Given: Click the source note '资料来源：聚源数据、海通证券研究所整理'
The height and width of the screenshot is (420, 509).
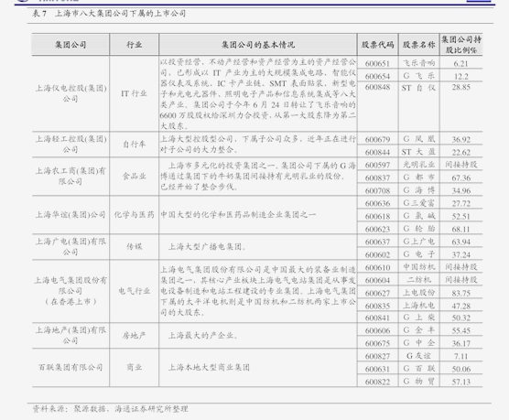Looking at the screenshot, I should pyautogui.click(x=111, y=409).
